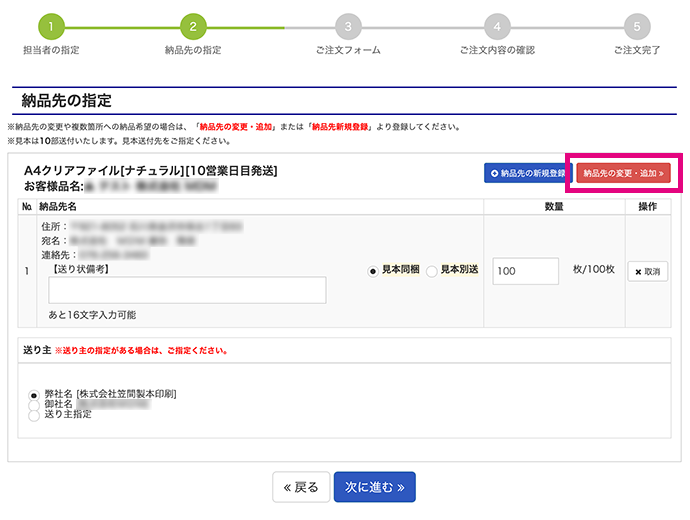Click the 数量 column header
Screen dimensions: 690x520
pyautogui.click(x=554, y=207)
